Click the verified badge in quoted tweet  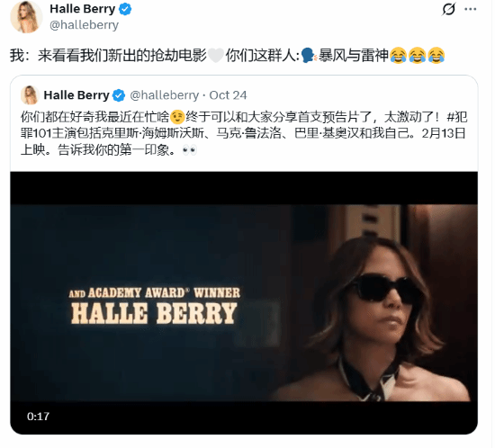click(119, 95)
